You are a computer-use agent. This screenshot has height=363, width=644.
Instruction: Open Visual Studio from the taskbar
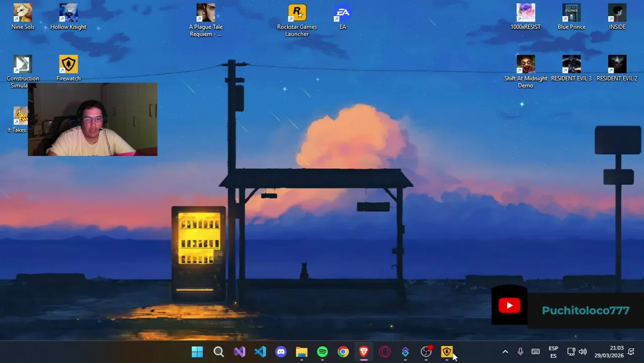(x=239, y=352)
